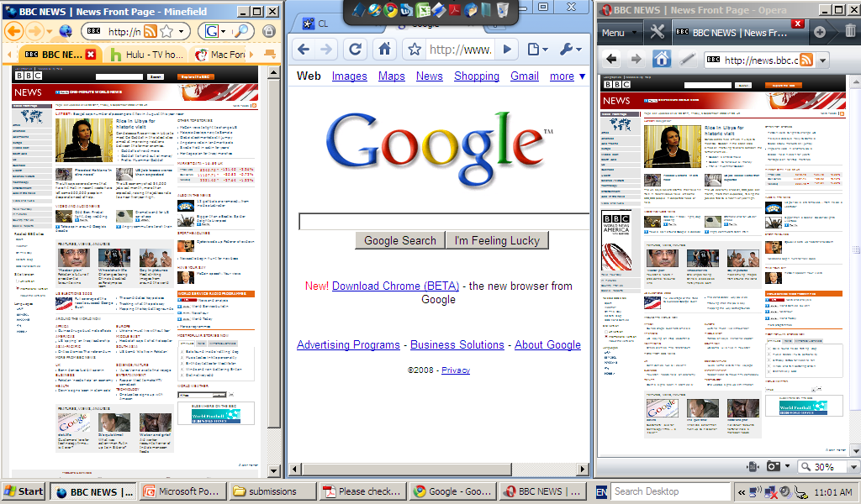Open the Minefield address bar dropdown arrow
This screenshot has height=504, width=861.
[182, 31]
